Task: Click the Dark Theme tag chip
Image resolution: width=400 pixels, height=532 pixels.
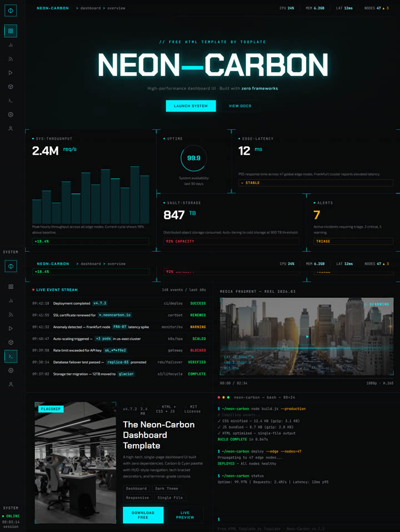Action: click(167, 489)
